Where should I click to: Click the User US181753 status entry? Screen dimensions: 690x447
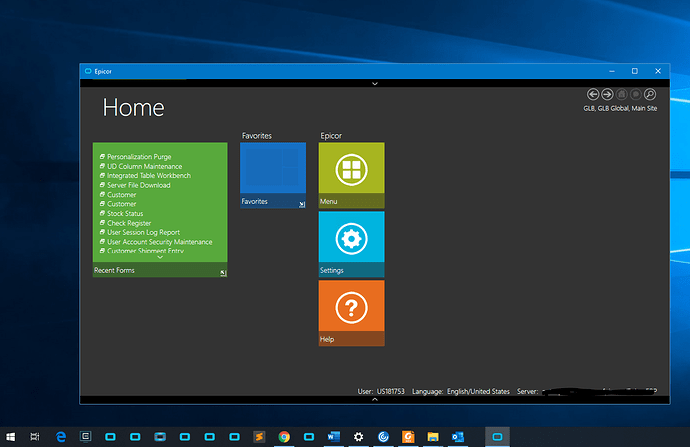click(x=381, y=391)
